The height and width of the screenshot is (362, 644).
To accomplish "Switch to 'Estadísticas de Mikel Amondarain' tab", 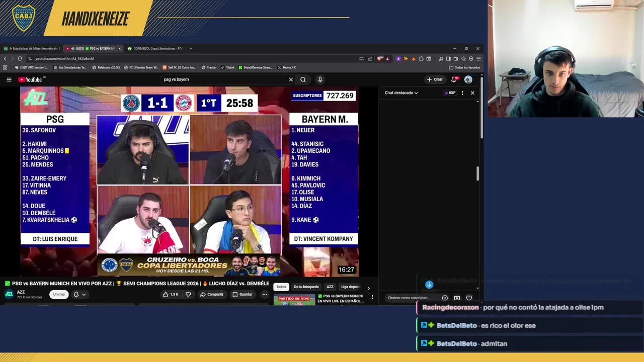I will tap(32, 48).
